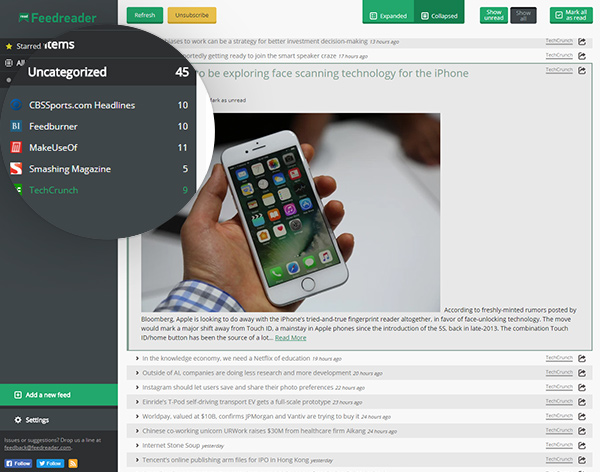Click the CBSSports.com Headlines feed icon
The width and height of the screenshot is (600, 472).
[17, 105]
